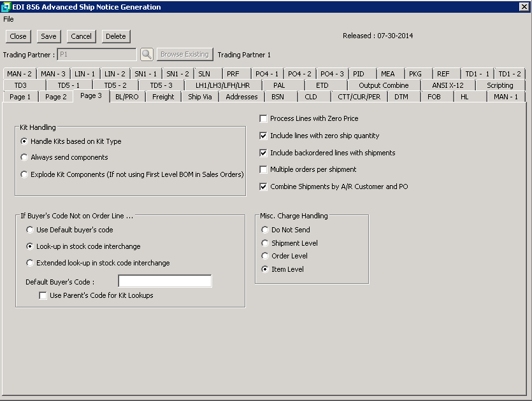Click the Save button
The image size is (532, 401).
[48, 36]
